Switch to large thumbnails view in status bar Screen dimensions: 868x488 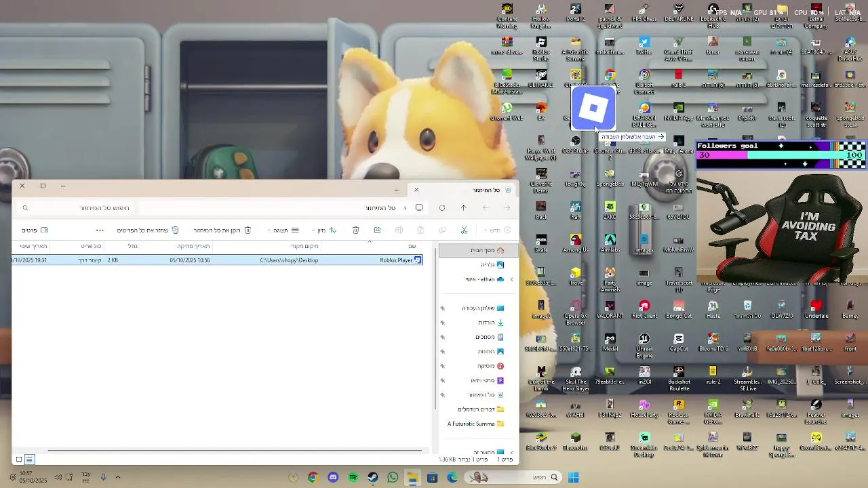tap(19, 460)
